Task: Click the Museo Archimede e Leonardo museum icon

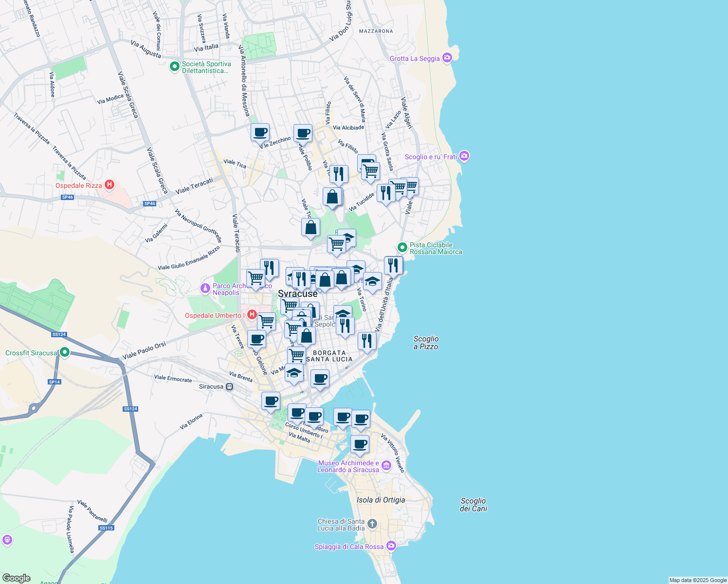Action: click(x=386, y=466)
